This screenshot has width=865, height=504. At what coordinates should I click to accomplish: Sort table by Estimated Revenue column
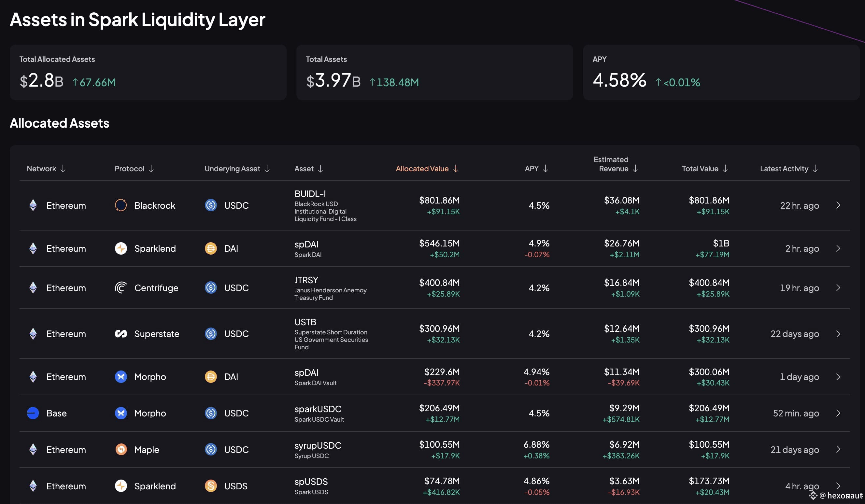tap(616, 164)
